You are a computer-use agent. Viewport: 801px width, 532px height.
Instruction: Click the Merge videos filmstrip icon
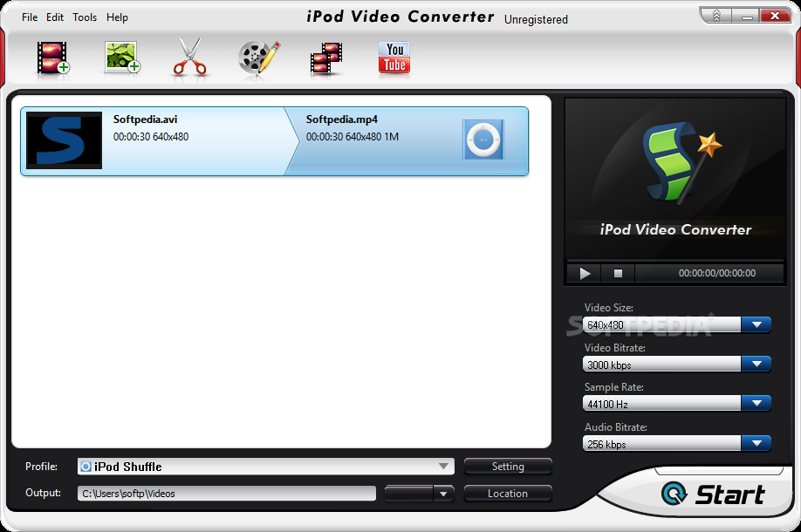[326, 58]
